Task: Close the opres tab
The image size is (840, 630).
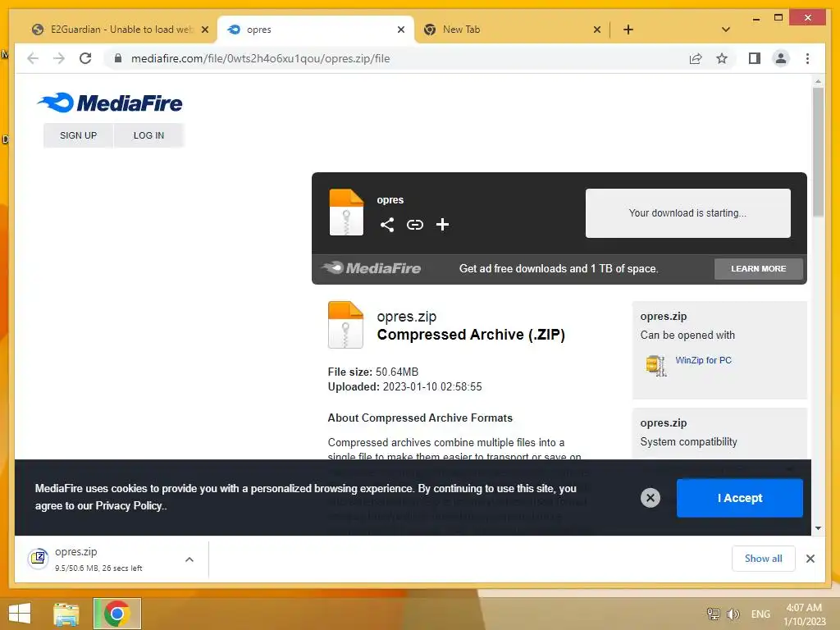Action: [400, 30]
